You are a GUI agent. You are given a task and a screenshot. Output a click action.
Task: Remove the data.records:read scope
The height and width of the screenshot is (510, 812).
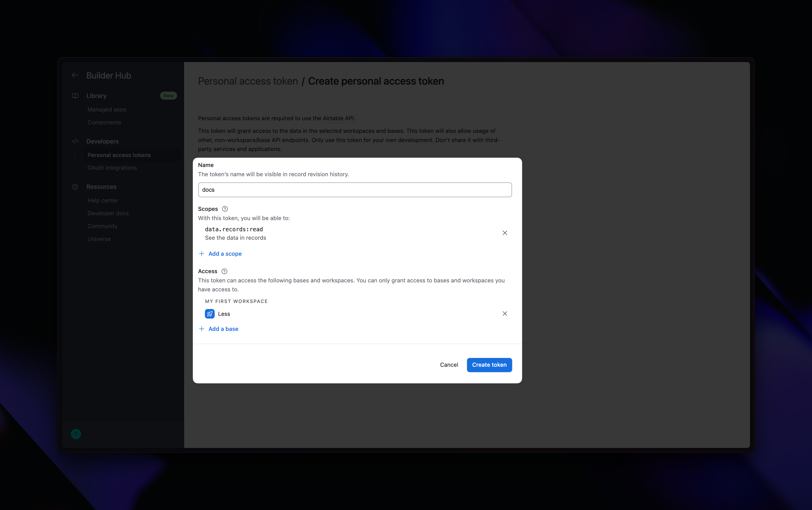(x=505, y=233)
